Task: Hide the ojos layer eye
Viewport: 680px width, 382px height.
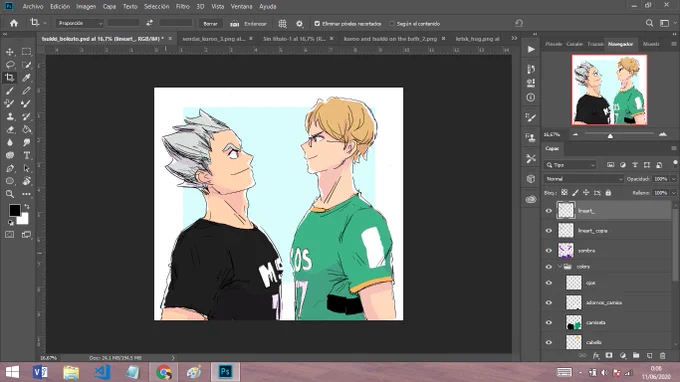Action: click(549, 283)
